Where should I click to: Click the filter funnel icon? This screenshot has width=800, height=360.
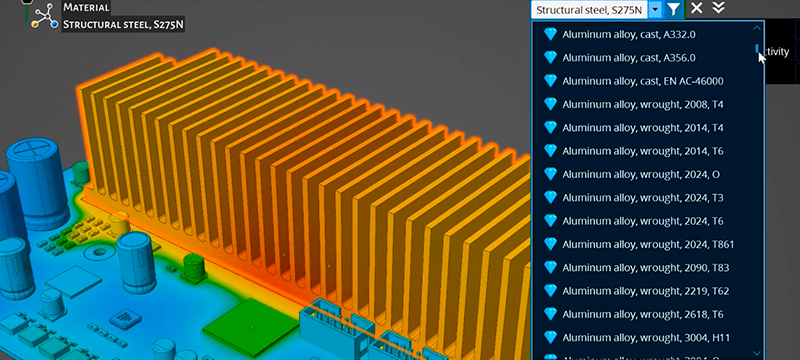pos(673,9)
